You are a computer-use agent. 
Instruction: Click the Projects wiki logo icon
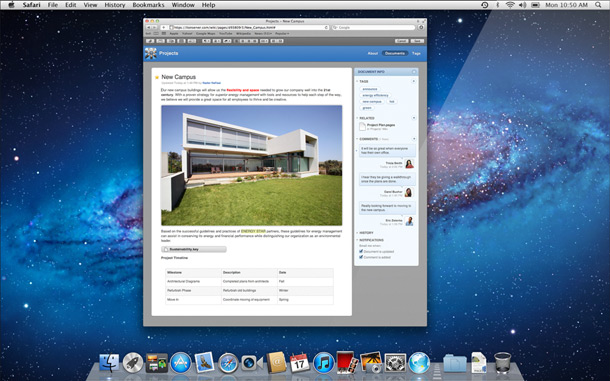(x=151, y=53)
